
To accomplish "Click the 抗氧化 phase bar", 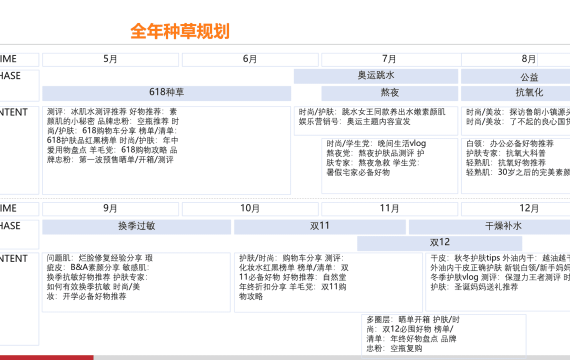I will (515, 93).
